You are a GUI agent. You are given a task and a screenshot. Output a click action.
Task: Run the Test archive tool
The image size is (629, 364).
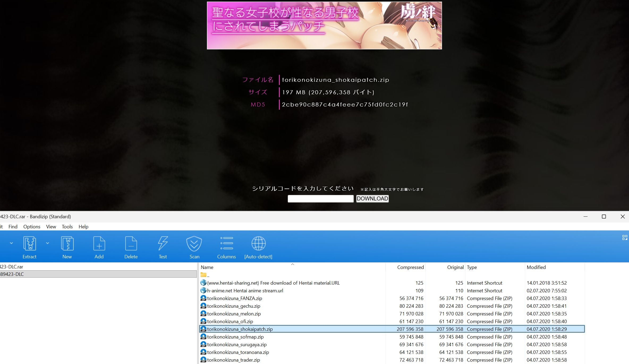[x=163, y=247]
